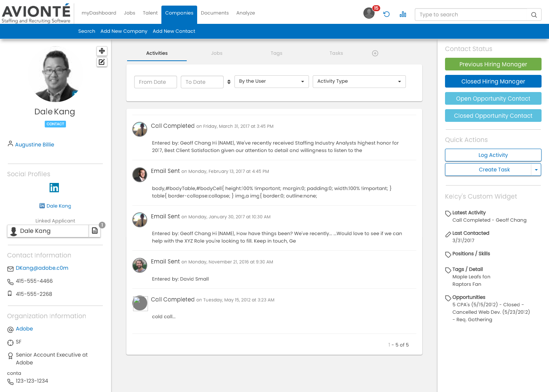The width and height of the screenshot is (549, 392).
Task: Expand the By the User dropdown
Action: [x=271, y=82]
